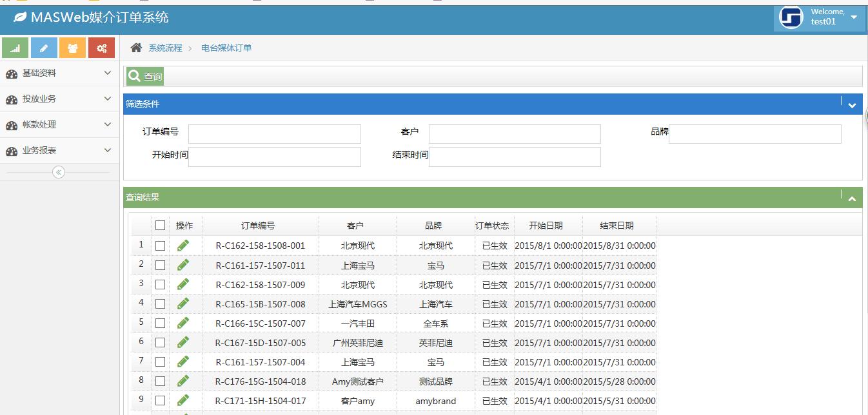Click customer cell Amy测试客户

(358, 381)
